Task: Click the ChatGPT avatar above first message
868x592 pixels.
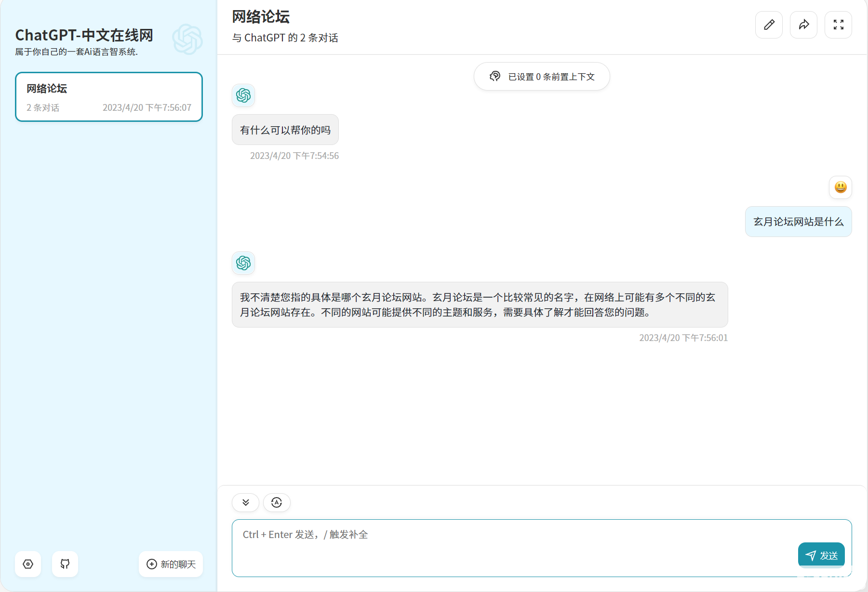Action: pyautogui.click(x=243, y=95)
